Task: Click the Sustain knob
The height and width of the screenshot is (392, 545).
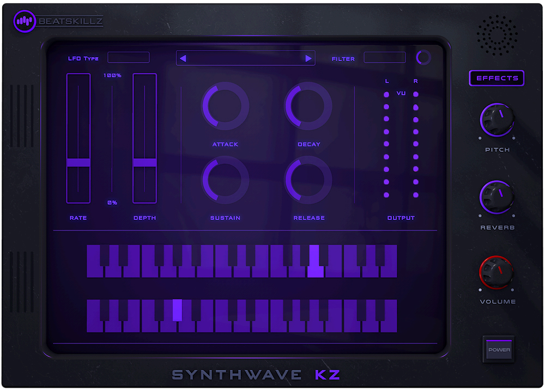Action: pos(225,180)
